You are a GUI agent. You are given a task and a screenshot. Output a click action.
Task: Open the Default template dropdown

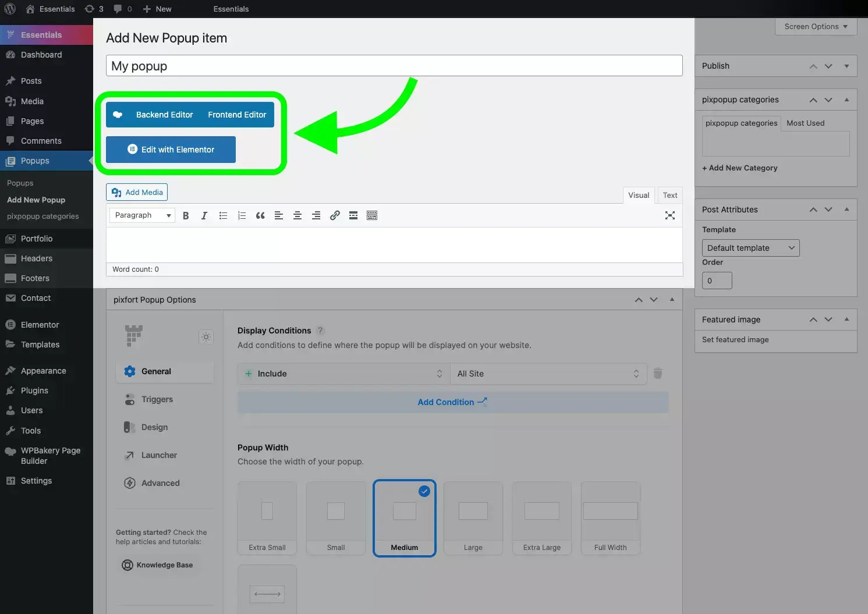[x=750, y=248]
